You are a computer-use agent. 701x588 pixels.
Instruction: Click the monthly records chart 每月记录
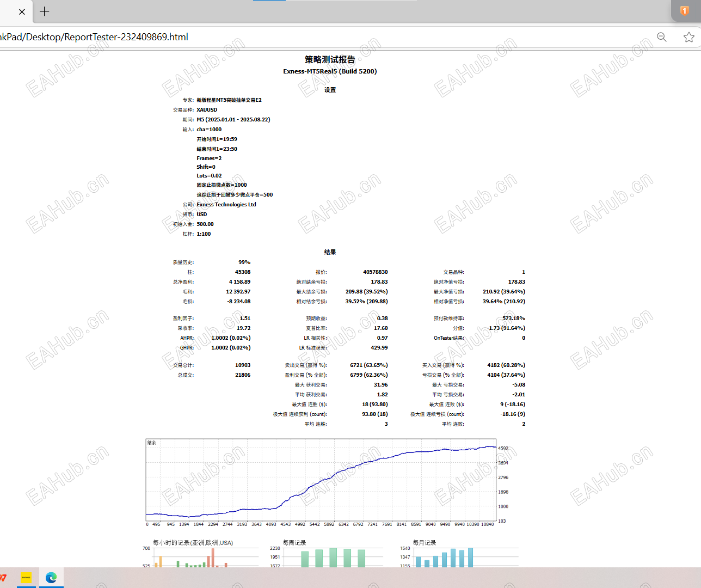pos(459,553)
